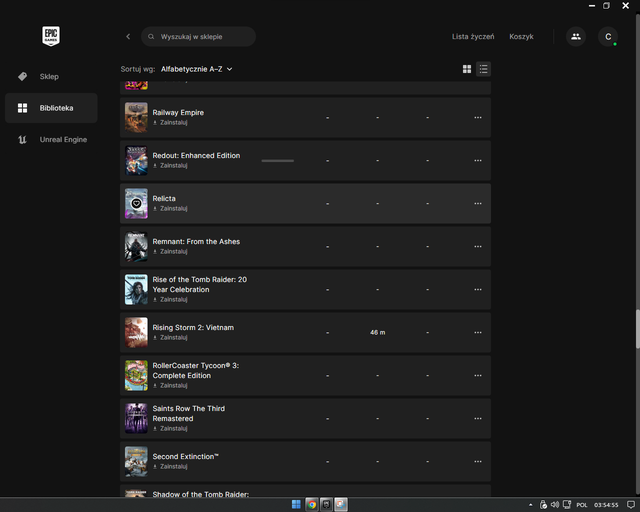This screenshot has height=512, width=640.
Task: Click Zainstaluj under Rise of the Tomb Raider
Action: (x=170, y=299)
